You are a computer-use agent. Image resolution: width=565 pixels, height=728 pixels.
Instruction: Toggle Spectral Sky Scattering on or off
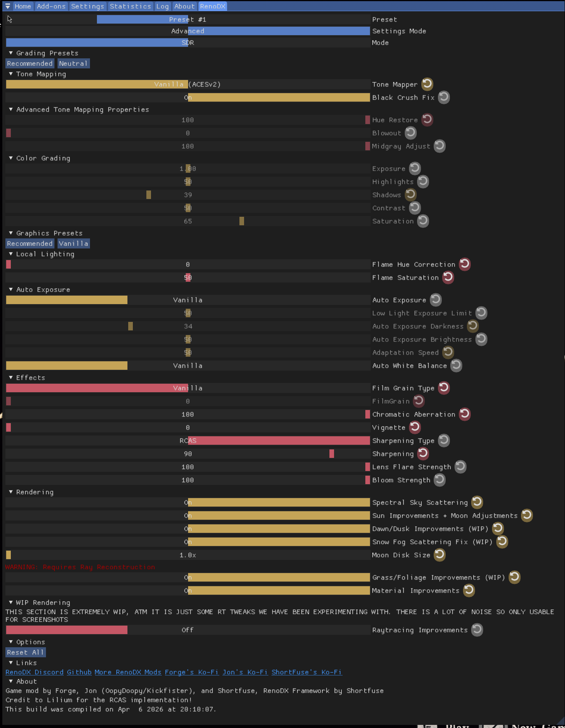coord(188,502)
